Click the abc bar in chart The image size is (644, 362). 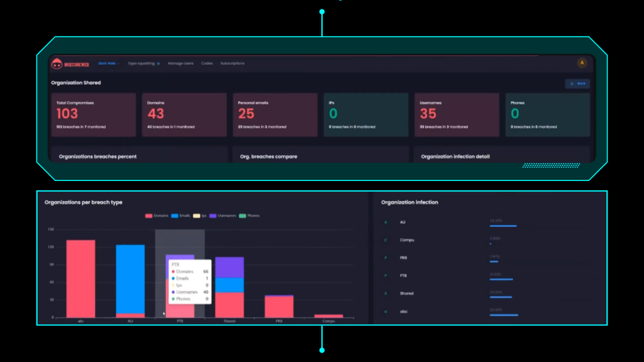(80, 278)
